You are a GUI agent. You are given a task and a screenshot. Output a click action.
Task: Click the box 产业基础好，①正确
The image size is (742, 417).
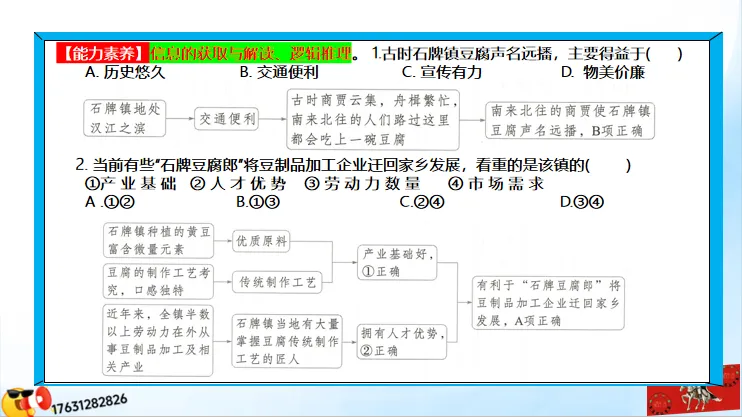(x=397, y=263)
